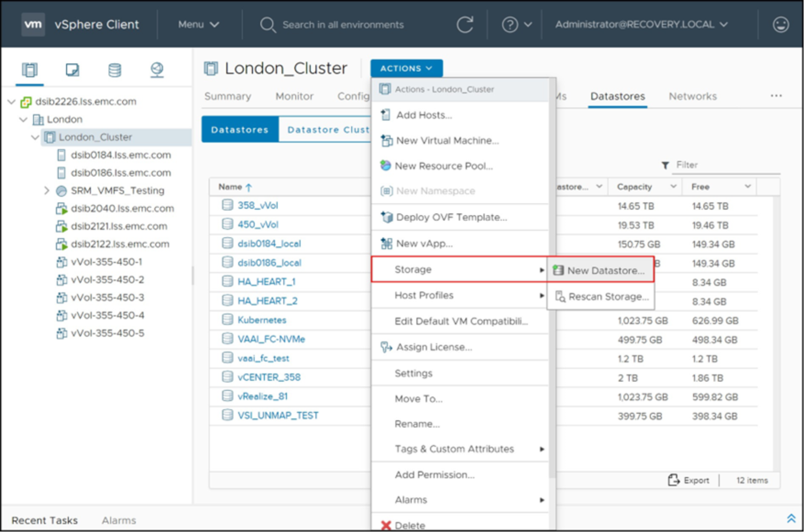Click the Datastore Clusters sub-tab button
The width and height of the screenshot is (804, 532).
(x=325, y=130)
